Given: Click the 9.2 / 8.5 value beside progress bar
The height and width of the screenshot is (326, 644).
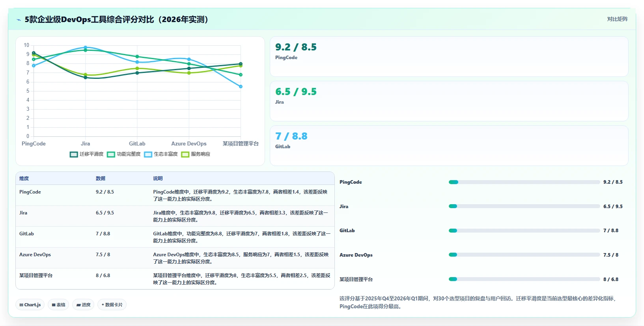Looking at the screenshot, I should coord(613,182).
